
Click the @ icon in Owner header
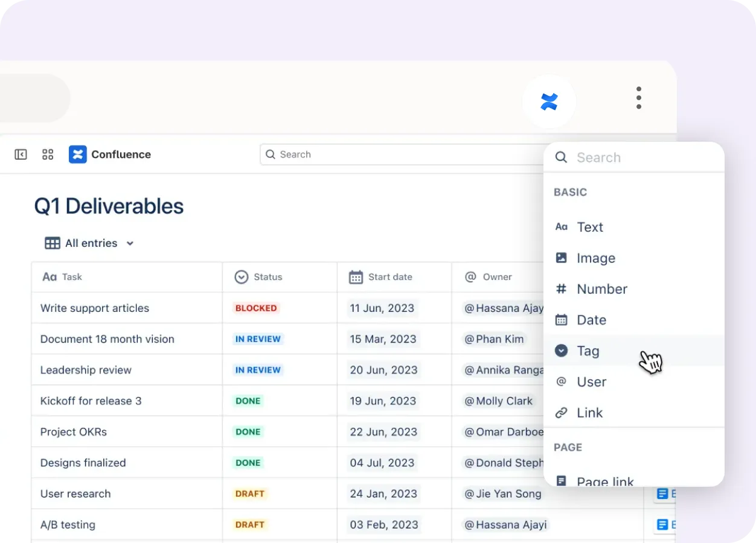click(x=470, y=277)
